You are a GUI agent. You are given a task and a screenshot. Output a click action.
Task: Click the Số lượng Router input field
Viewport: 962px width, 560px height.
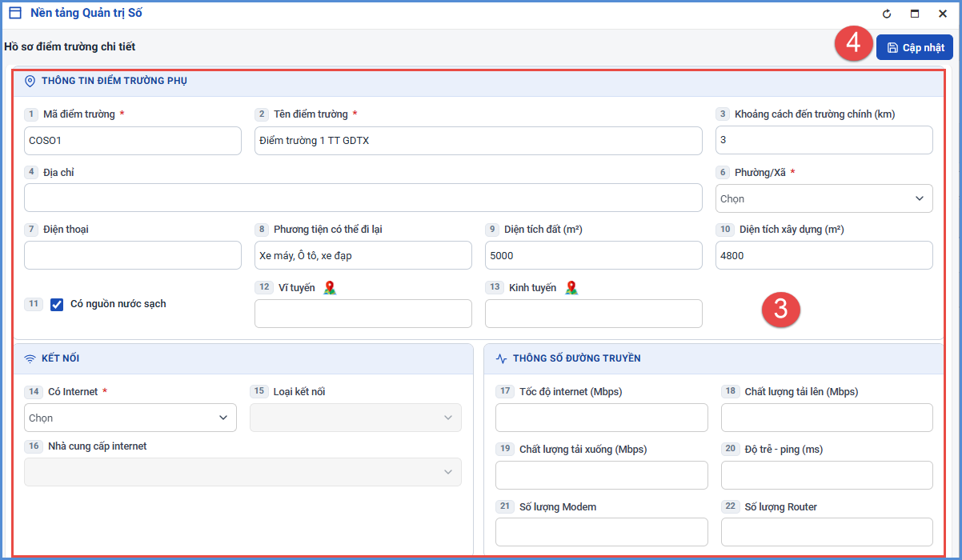click(827, 532)
